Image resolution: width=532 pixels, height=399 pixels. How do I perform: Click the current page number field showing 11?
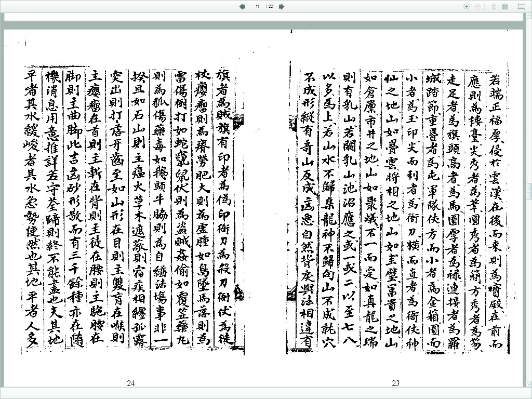tap(257, 6)
